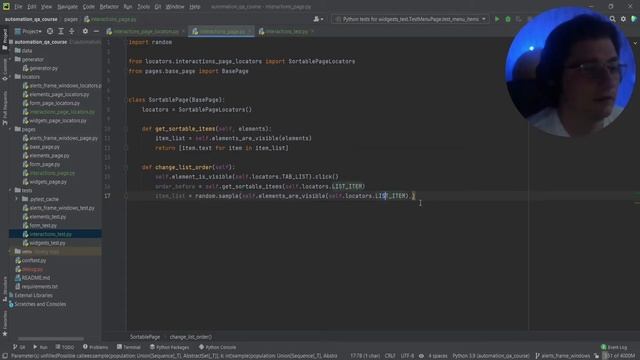Click the user account icon in toolbar
640x360 pixels.
tap(318, 19)
